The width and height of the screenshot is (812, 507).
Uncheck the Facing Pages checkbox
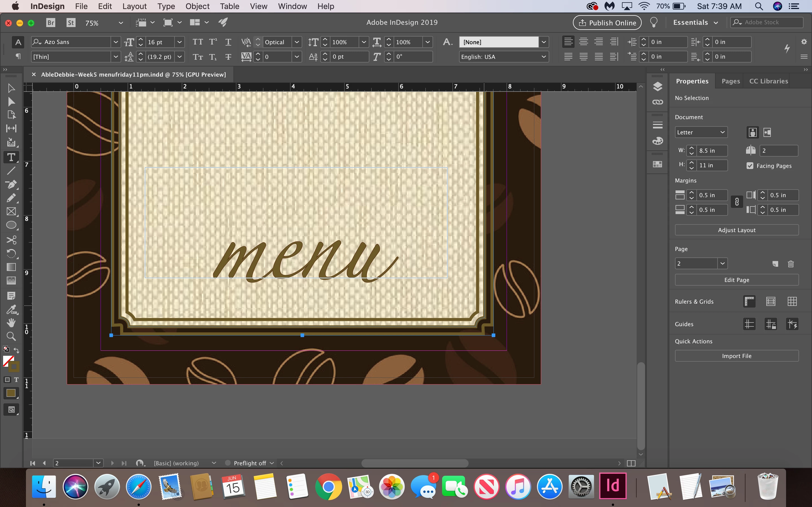click(750, 166)
